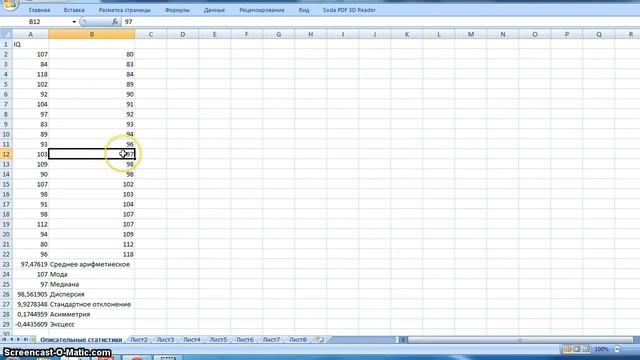
Task: Select row 12 header
Action: pyautogui.click(x=6, y=154)
